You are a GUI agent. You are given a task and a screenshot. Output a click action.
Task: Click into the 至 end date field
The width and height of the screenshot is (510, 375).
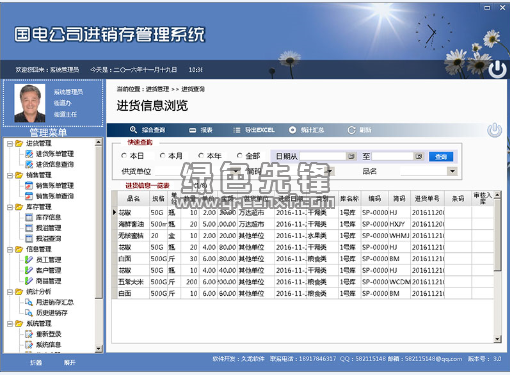click(393, 156)
